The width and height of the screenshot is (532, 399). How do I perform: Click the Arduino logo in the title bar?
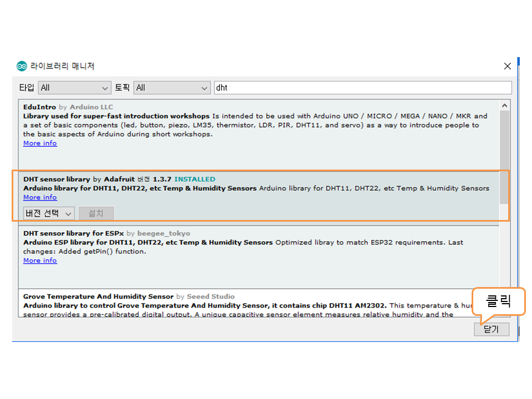(x=22, y=66)
